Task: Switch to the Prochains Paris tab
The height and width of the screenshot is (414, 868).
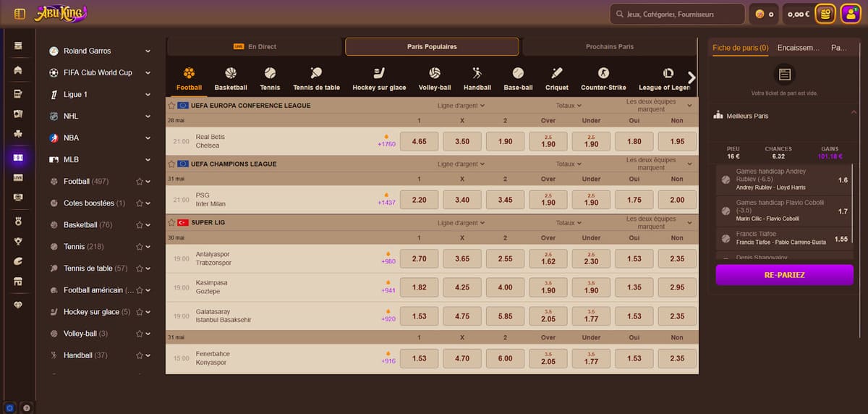Action: pyautogui.click(x=610, y=47)
